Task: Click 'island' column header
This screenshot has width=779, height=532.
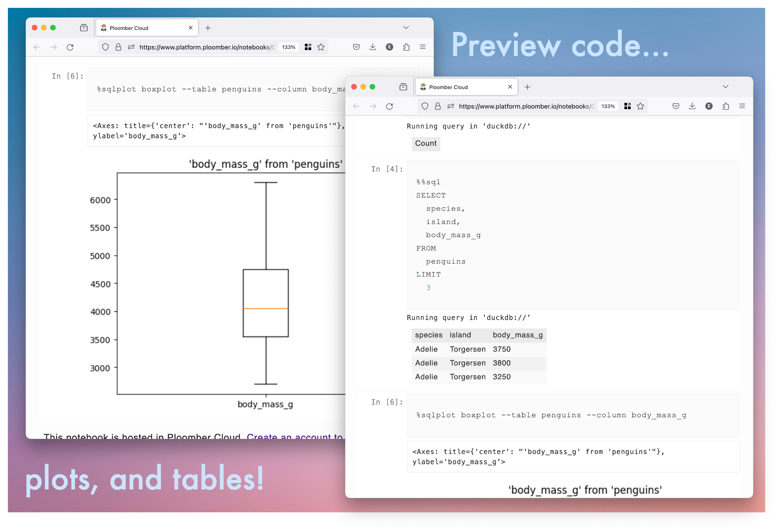Action: [x=460, y=335]
